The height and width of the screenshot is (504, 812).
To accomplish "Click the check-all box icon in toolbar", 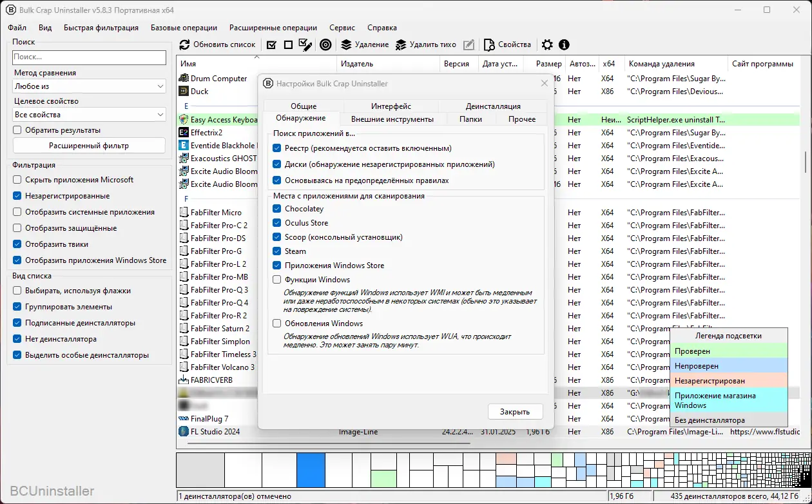I will click(x=271, y=44).
